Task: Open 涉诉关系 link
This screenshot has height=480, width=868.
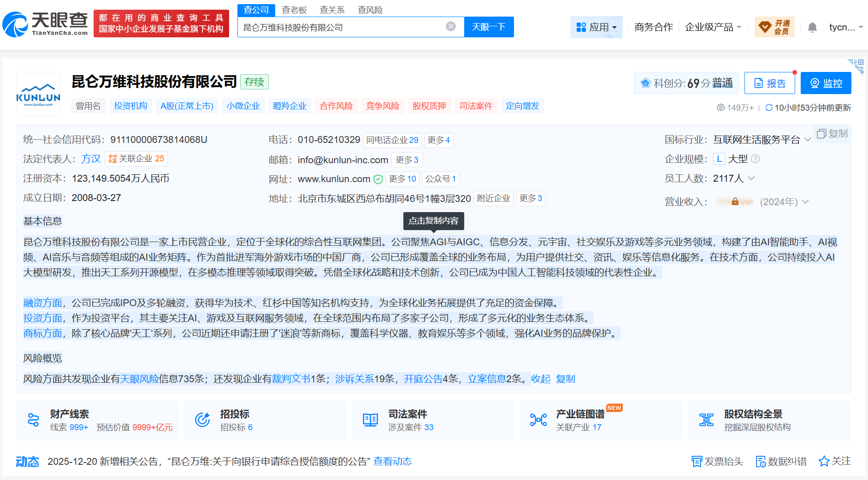Action: tap(355, 379)
